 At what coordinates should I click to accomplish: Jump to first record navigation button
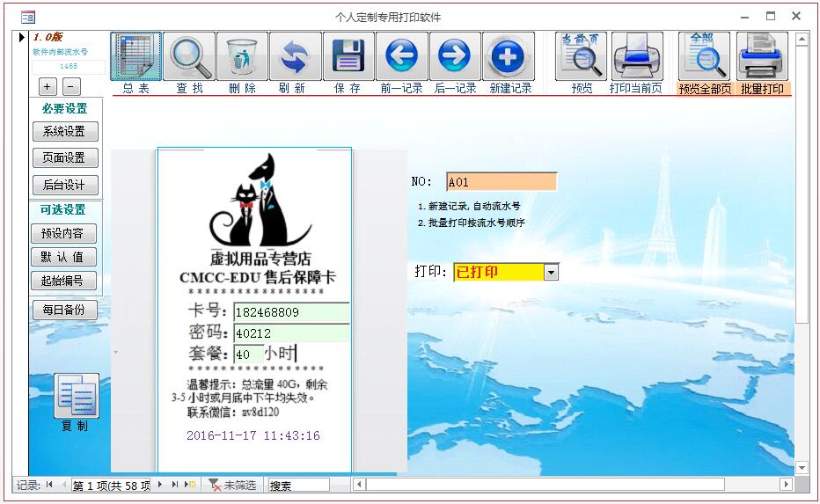tap(49, 485)
